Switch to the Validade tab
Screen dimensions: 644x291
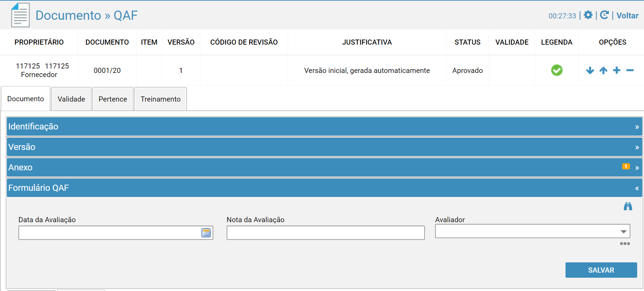click(71, 99)
